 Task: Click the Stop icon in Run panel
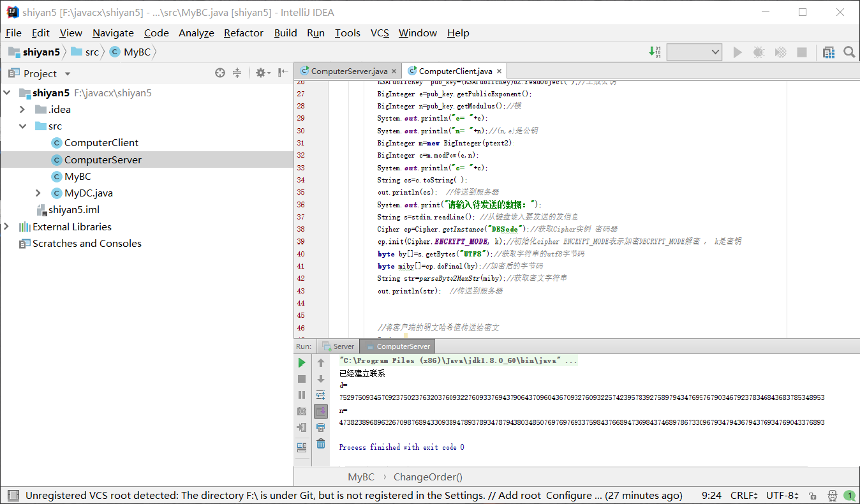pyautogui.click(x=302, y=379)
